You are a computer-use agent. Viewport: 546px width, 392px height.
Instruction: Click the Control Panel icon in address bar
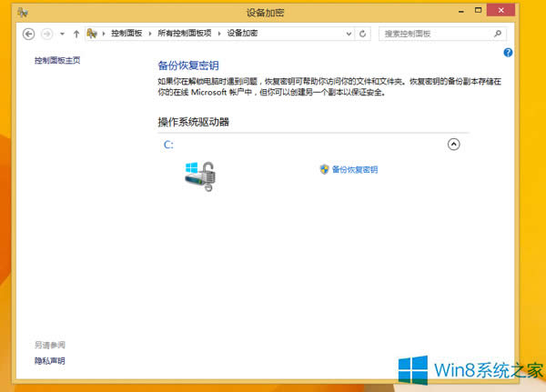[x=92, y=34]
